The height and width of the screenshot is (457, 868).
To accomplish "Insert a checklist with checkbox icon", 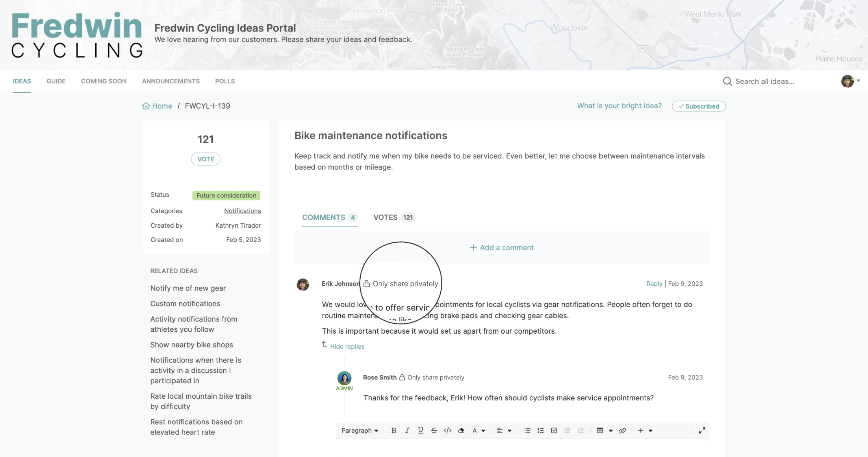I will pos(554,430).
